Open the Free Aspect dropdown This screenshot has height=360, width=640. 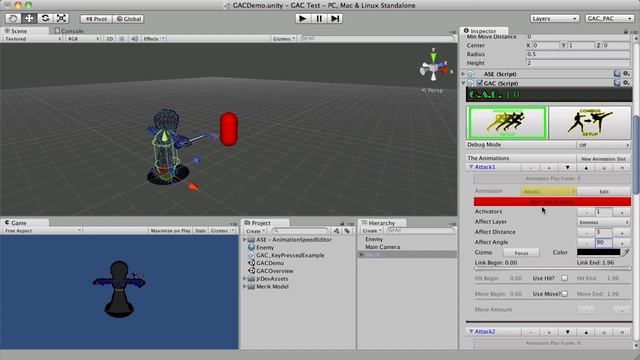[42, 231]
